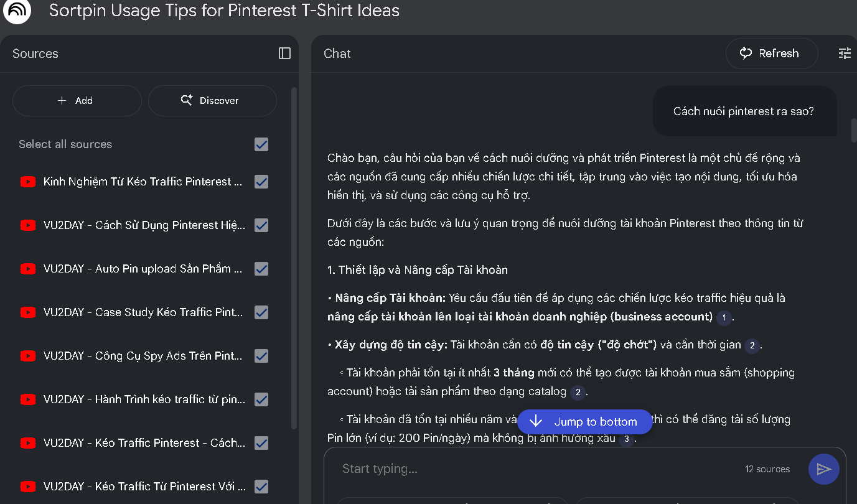Screen dimensions: 857x504
Task: Open YouTube source Kinh Nghiệm Từ Kéo Traffic
Action: coord(143,182)
